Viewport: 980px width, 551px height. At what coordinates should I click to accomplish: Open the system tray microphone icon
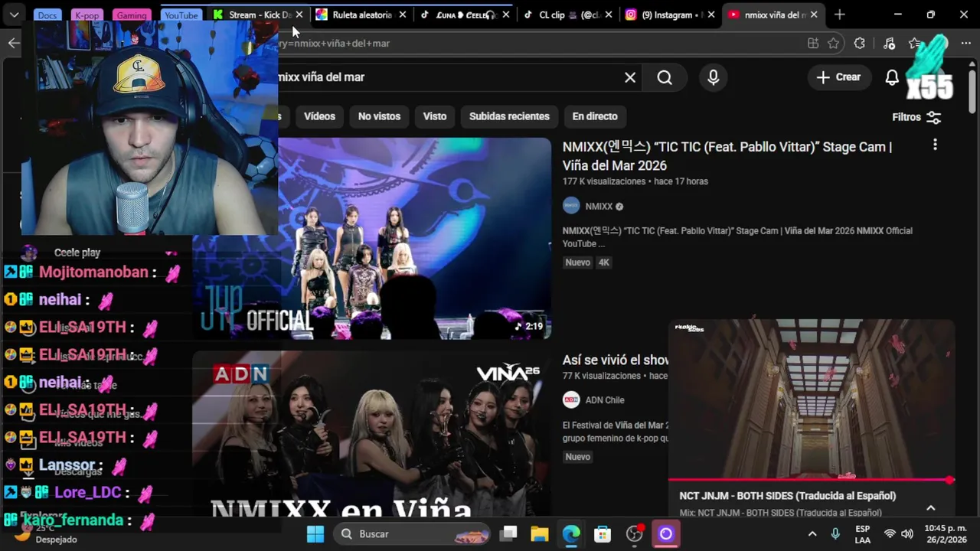pyautogui.click(x=835, y=533)
